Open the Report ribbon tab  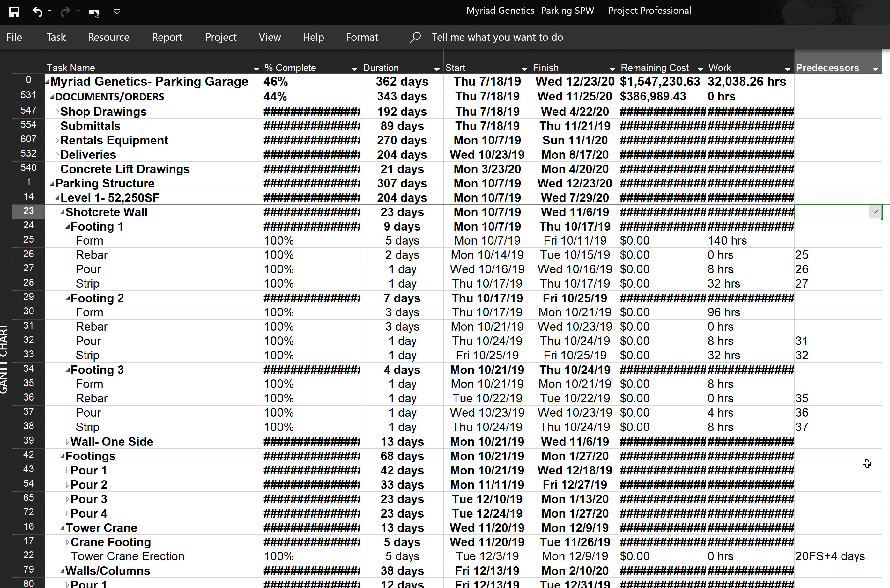(x=167, y=37)
